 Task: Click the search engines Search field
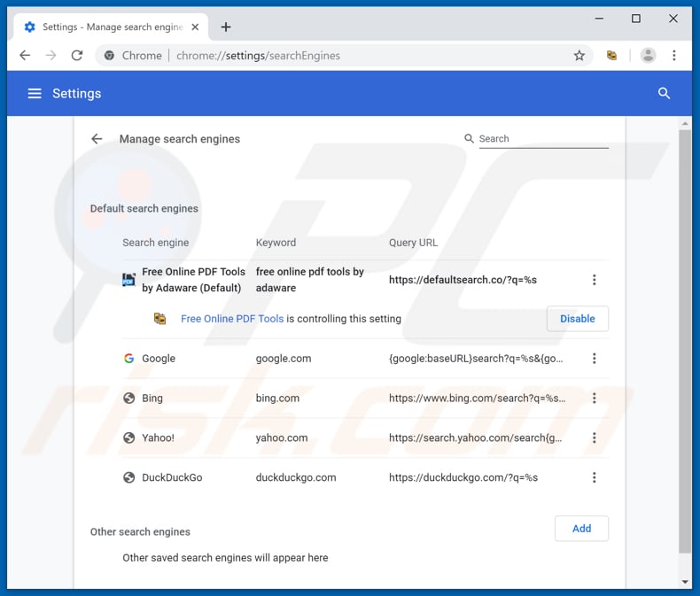pos(542,139)
